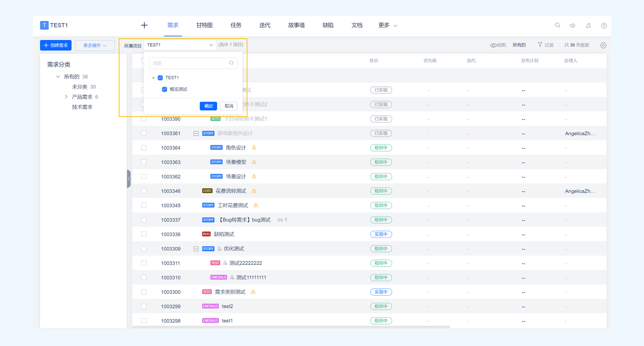
Task: Click the announcement speaker icon
Action: pos(573,25)
